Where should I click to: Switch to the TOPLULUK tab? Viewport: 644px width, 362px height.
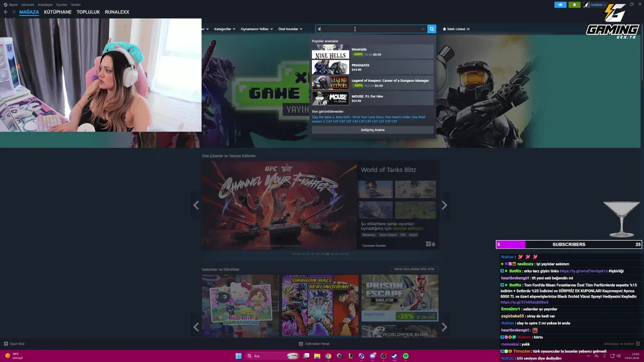point(88,12)
